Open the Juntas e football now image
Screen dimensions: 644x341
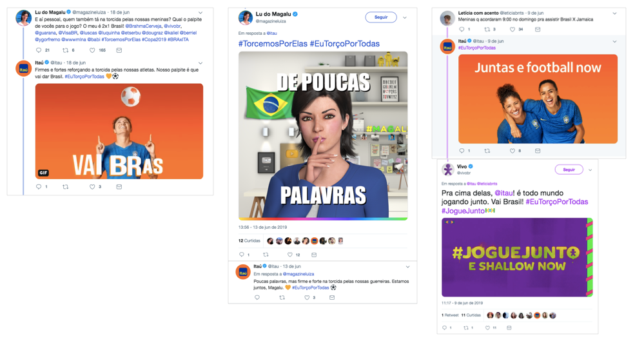[538, 99]
